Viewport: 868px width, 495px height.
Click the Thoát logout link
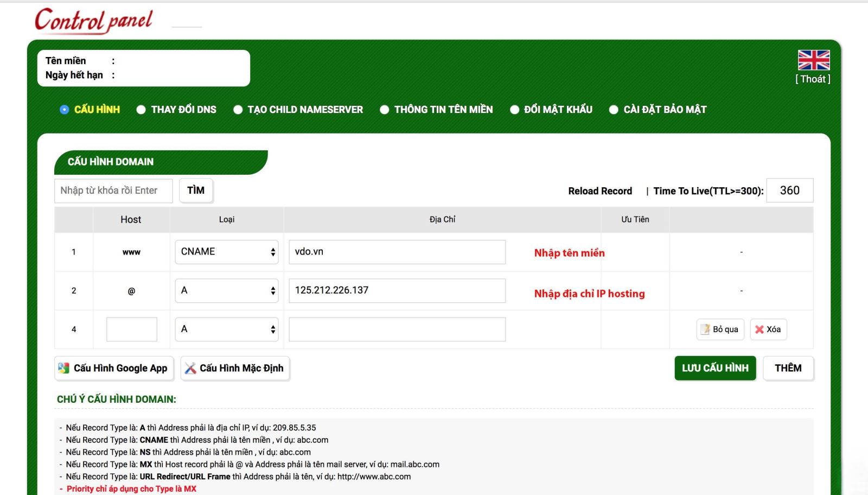coord(812,79)
